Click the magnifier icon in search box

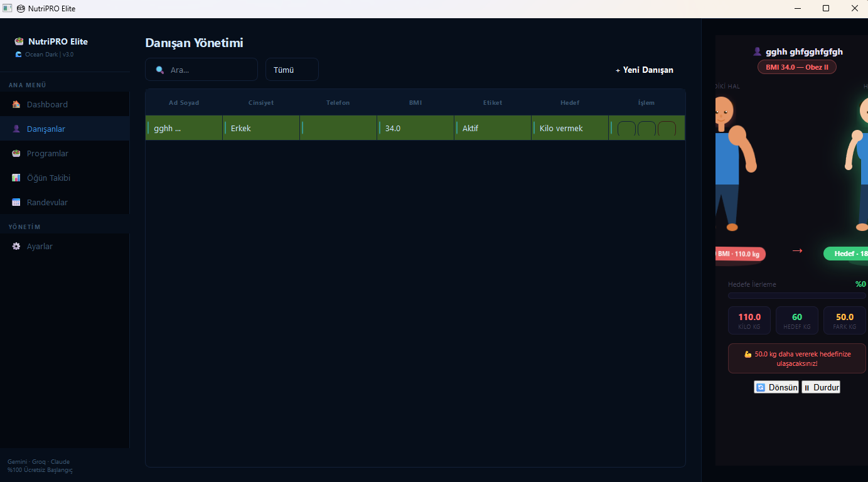coord(160,70)
